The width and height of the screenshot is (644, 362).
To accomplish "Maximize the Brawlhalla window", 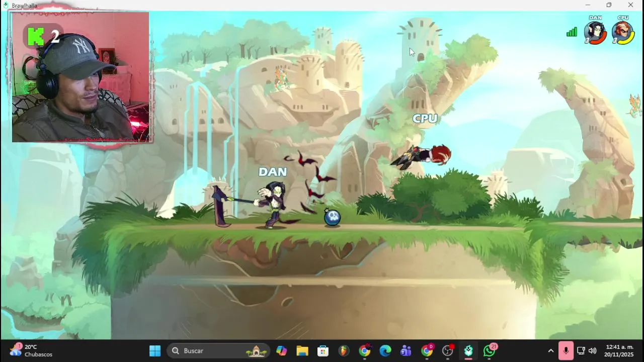I will (x=609, y=5).
